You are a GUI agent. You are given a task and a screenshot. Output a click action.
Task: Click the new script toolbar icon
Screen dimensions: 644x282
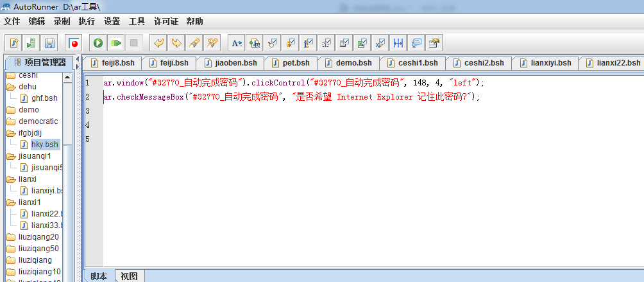pos(13,42)
